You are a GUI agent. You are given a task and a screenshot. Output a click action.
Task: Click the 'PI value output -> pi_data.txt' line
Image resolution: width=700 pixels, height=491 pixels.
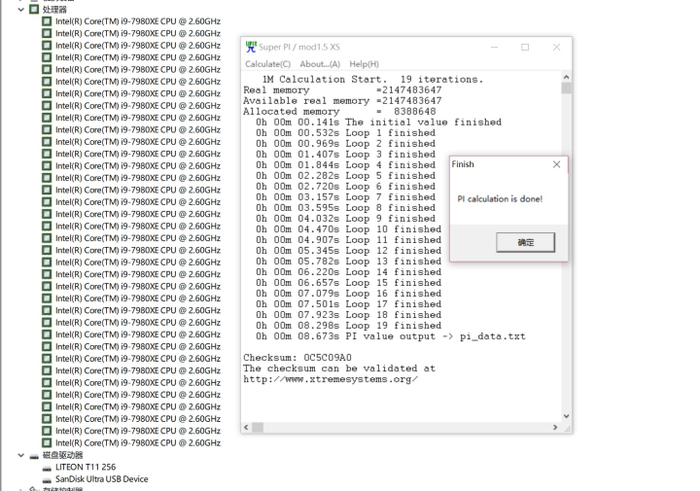pyautogui.click(x=391, y=337)
